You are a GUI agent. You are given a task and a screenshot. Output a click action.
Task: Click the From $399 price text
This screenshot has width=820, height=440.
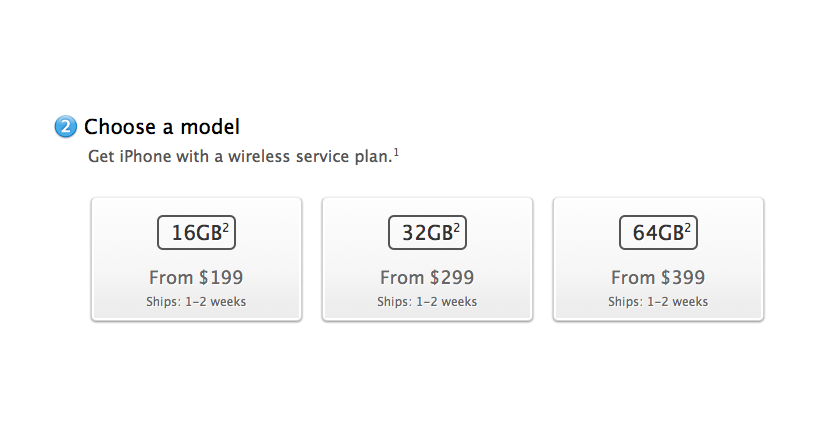(x=658, y=277)
